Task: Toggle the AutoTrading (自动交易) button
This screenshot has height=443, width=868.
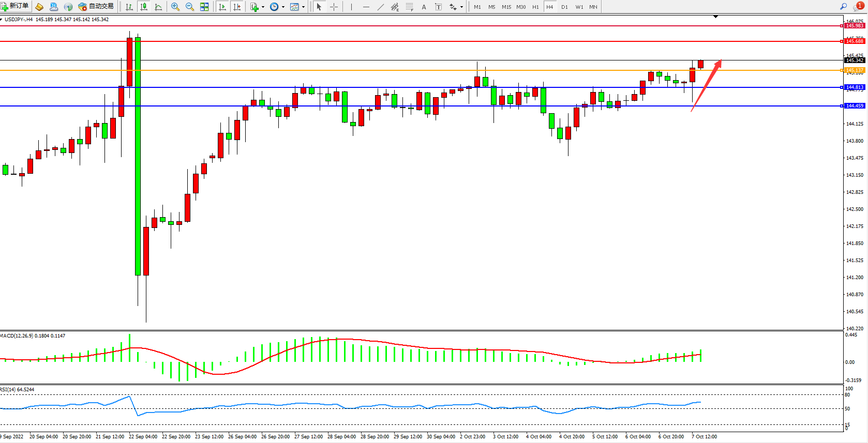Action: [96, 6]
